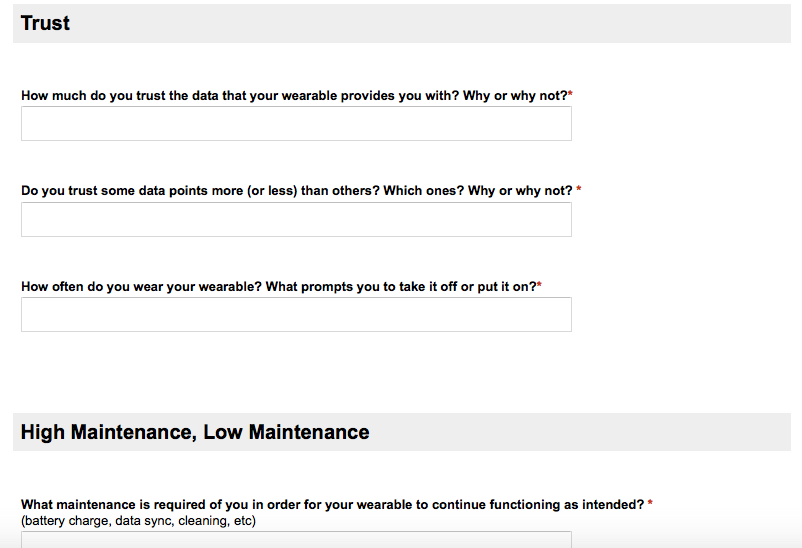This screenshot has height=548, width=802.
Task: Click the red asterisk after 'provides you with? Why or why not?'
Action: [570, 94]
